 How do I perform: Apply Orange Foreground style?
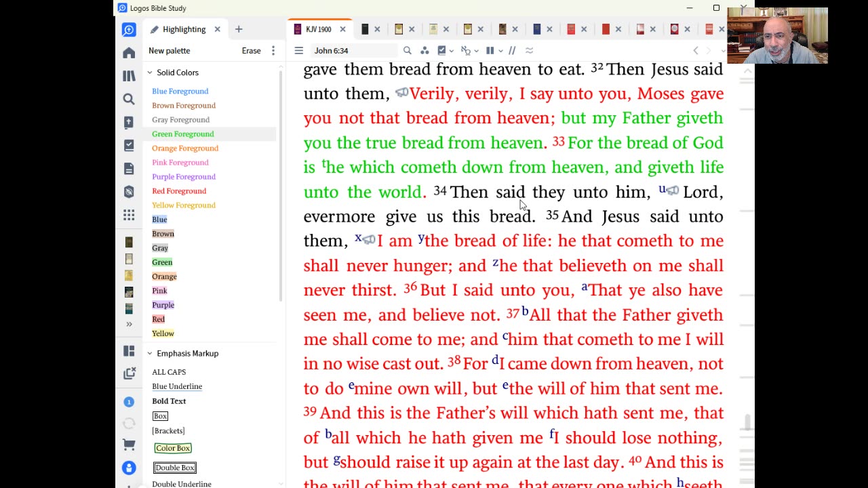(x=185, y=148)
